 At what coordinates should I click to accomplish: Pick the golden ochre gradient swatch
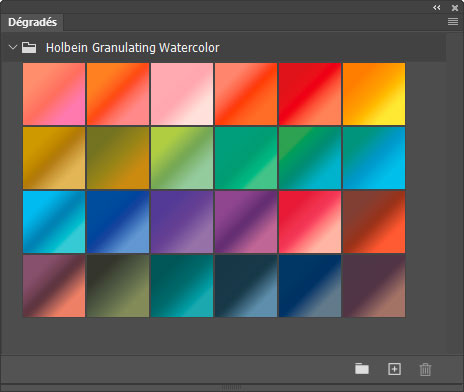point(54,158)
